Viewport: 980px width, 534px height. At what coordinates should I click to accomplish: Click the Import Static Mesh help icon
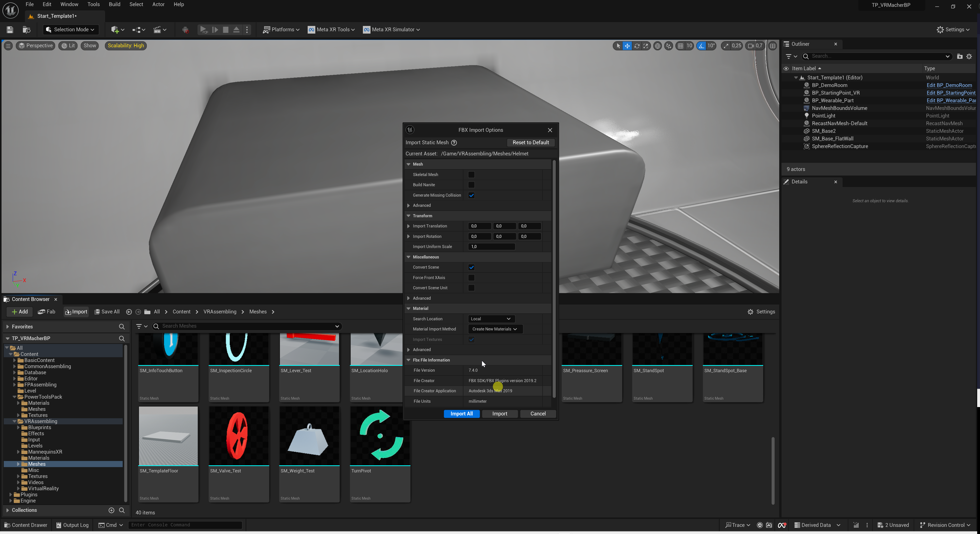coord(454,143)
